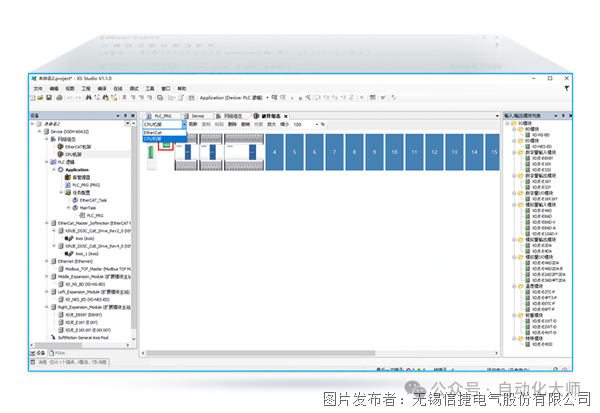Click the SoftMotion General Axis Pool icon
This screenshot has width=600, height=413.
53,338
